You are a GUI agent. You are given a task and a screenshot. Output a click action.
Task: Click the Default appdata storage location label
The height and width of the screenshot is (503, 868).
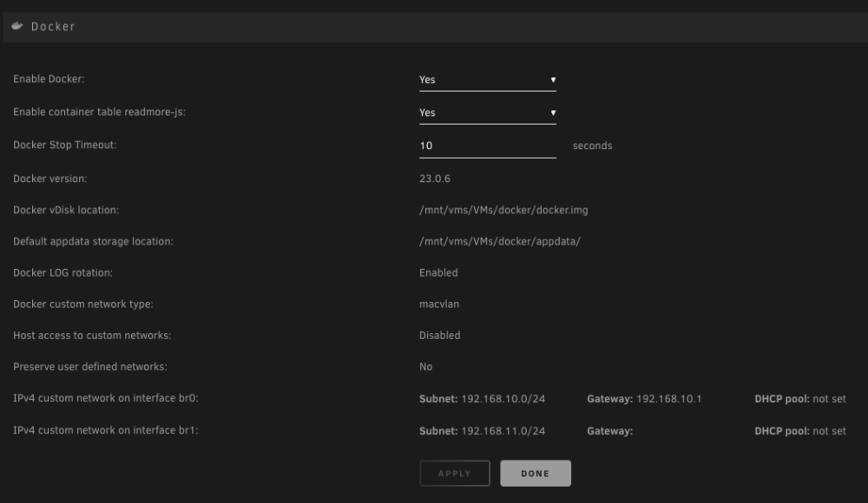pyautogui.click(x=93, y=242)
